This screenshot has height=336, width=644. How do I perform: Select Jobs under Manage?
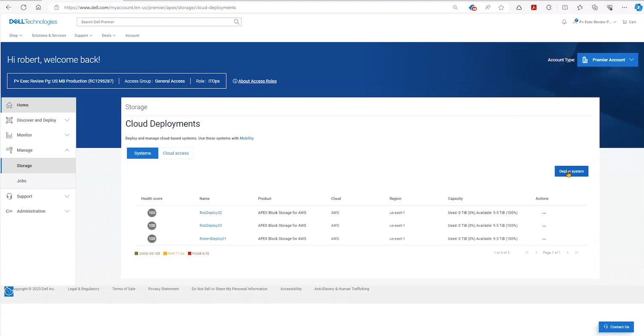pyautogui.click(x=39, y=181)
